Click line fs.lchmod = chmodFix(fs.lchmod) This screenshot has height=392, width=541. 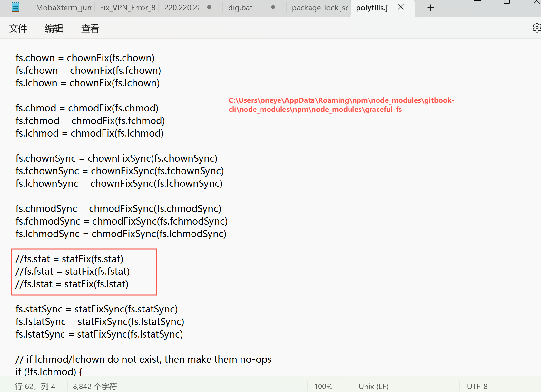[90, 133]
